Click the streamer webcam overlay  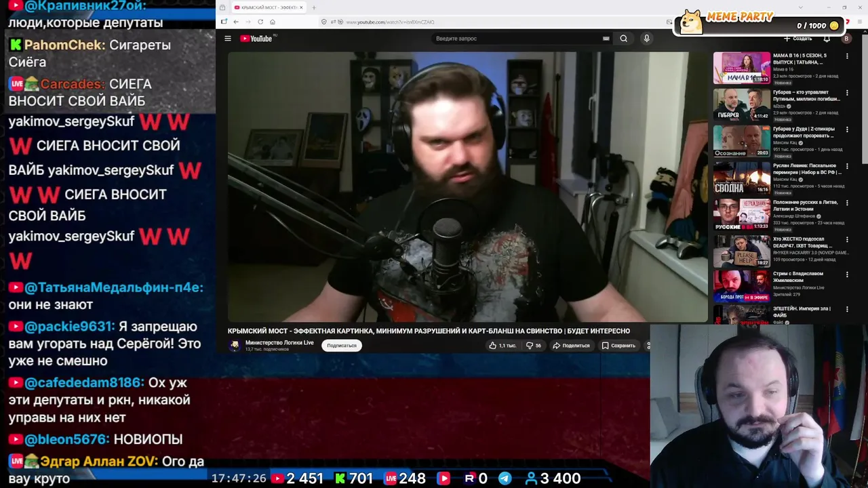pyautogui.click(x=759, y=406)
